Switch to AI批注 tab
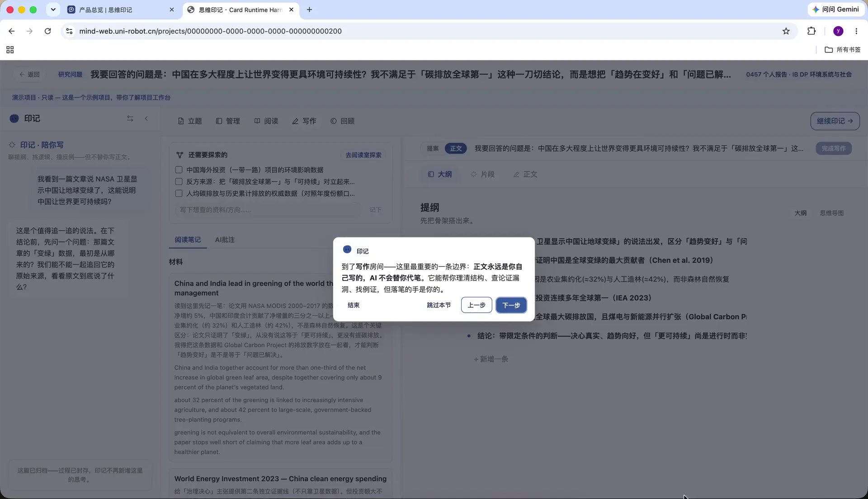This screenshot has height=499, width=868. click(x=225, y=240)
